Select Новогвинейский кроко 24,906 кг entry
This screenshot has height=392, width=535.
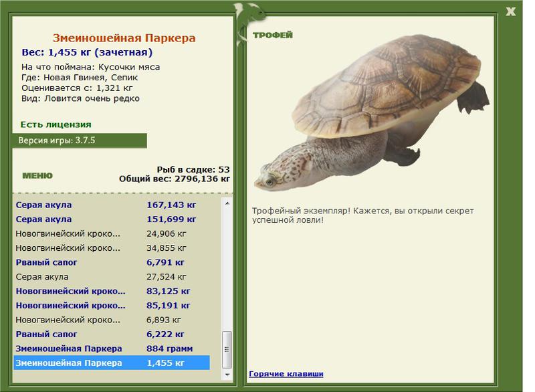point(112,233)
